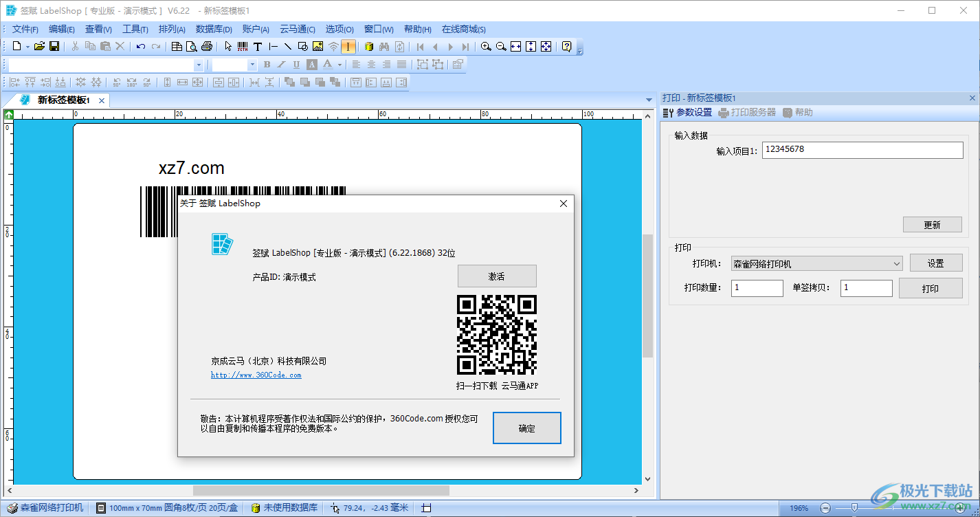
Task: Open the 打印机 printer dropdown
Action: point(816,263)
